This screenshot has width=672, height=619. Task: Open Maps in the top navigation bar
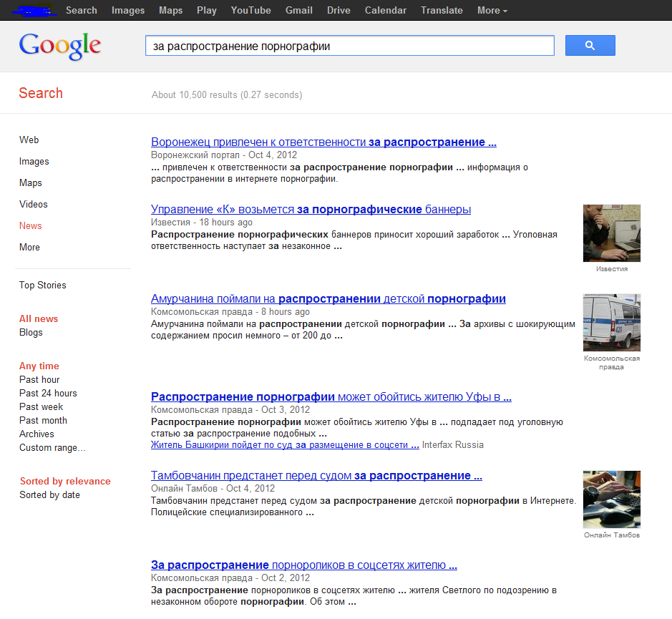pos(170,10)
